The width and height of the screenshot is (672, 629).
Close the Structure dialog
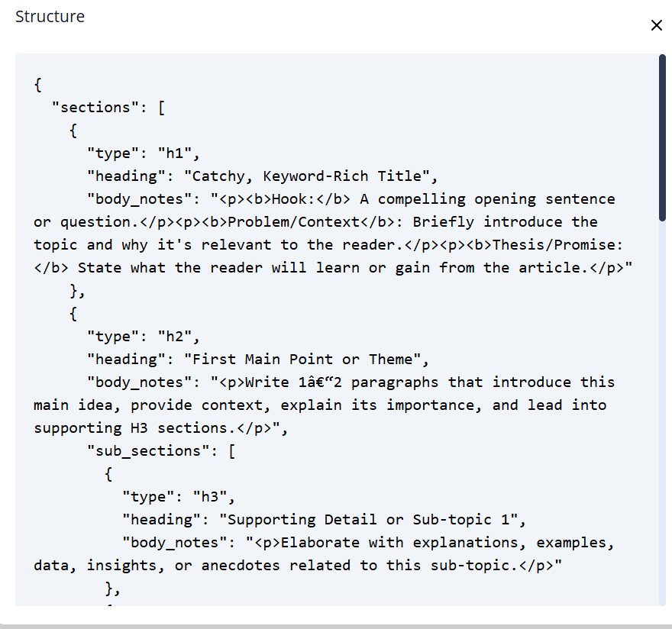click(656, 25)
